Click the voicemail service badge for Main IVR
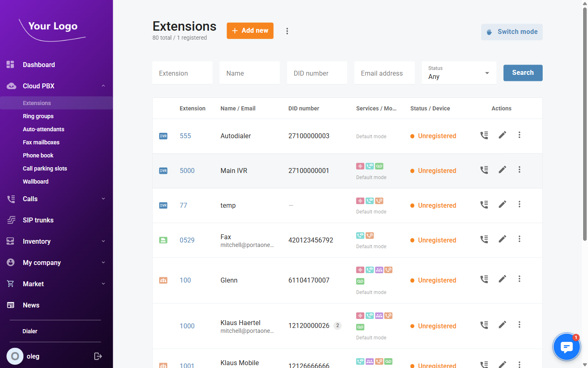The width and height of the screenshot is (588, 368). 379,166
